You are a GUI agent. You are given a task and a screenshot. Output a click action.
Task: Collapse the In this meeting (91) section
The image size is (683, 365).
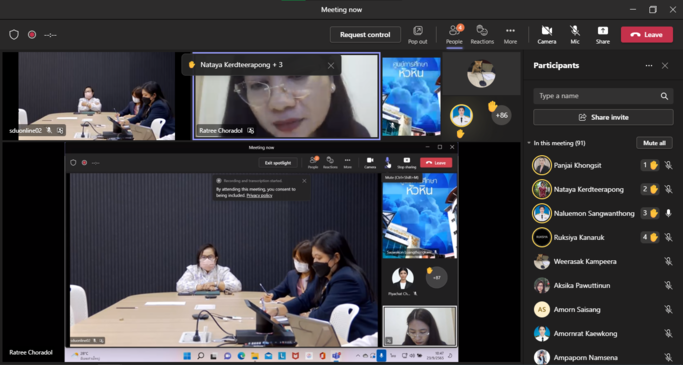pos(529,143)
